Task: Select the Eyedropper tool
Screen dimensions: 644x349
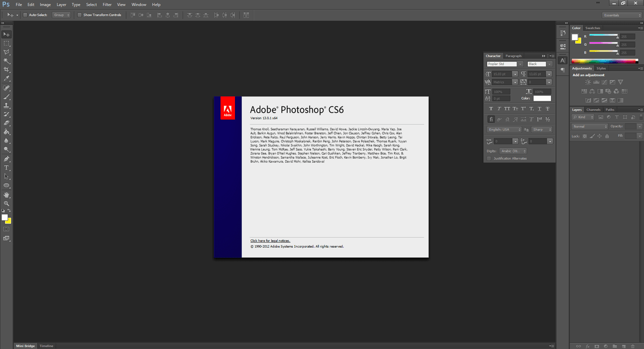Action: 7,79
